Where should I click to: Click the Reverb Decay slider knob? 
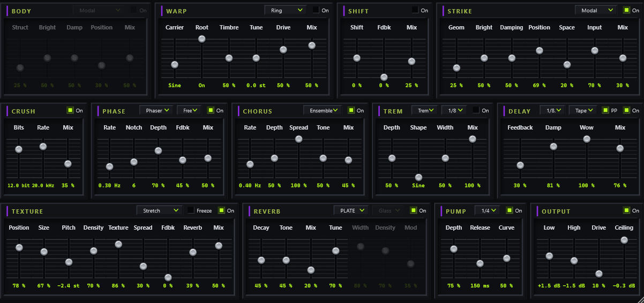pyautogui.click(x=261, y=260)
